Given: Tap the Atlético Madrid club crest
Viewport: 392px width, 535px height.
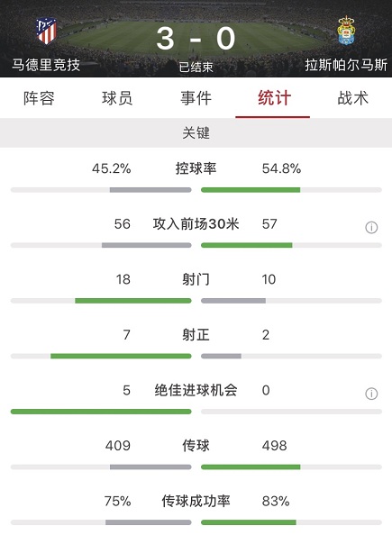Looking at the screenshot, I should click(47, 32).
